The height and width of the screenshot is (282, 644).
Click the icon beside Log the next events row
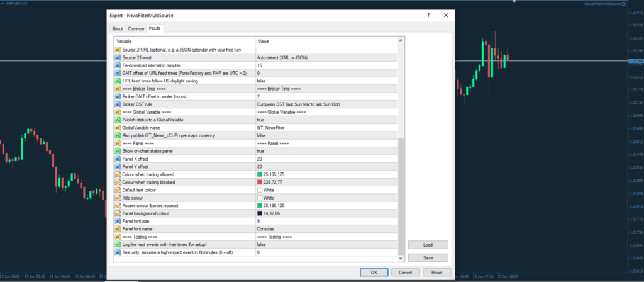point(118,245)
